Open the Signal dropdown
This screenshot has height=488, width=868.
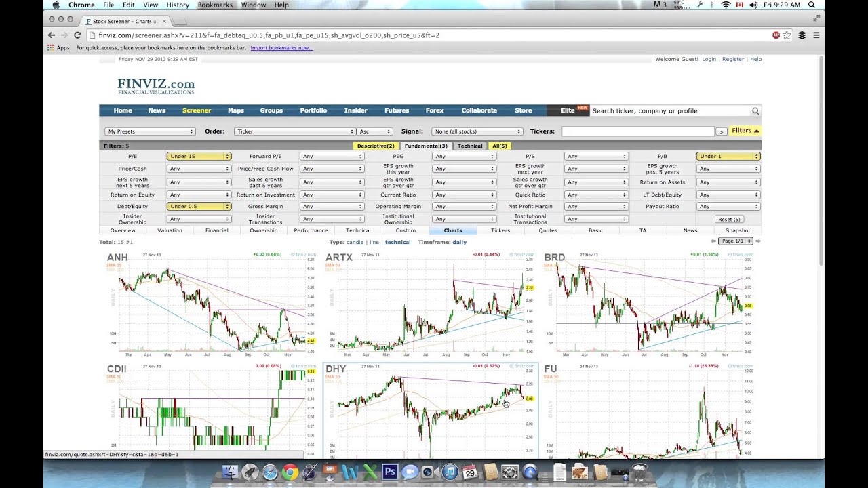coord(477,131)
